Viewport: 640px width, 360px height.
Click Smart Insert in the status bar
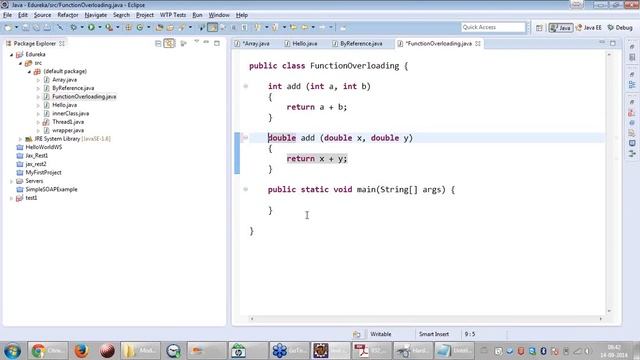point(433,334)
